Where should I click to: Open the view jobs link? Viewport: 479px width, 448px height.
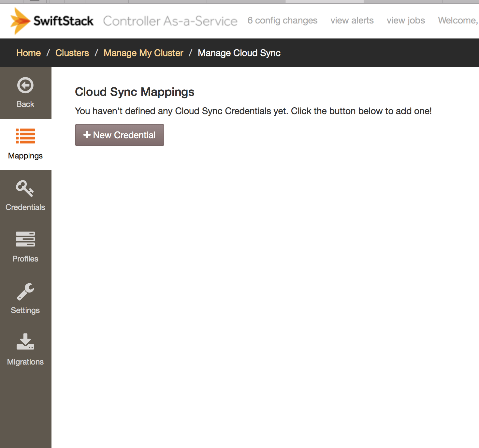[x=406, y=21]
